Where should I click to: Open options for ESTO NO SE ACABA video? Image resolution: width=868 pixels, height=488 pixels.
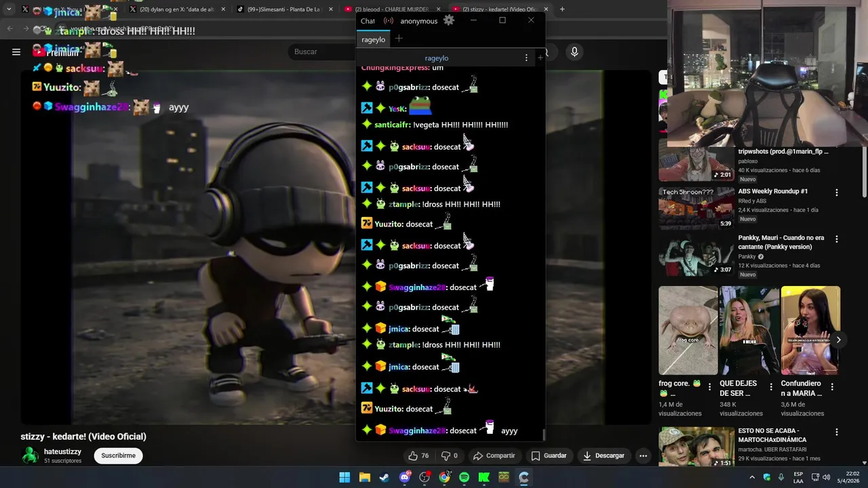pos(836,432)
